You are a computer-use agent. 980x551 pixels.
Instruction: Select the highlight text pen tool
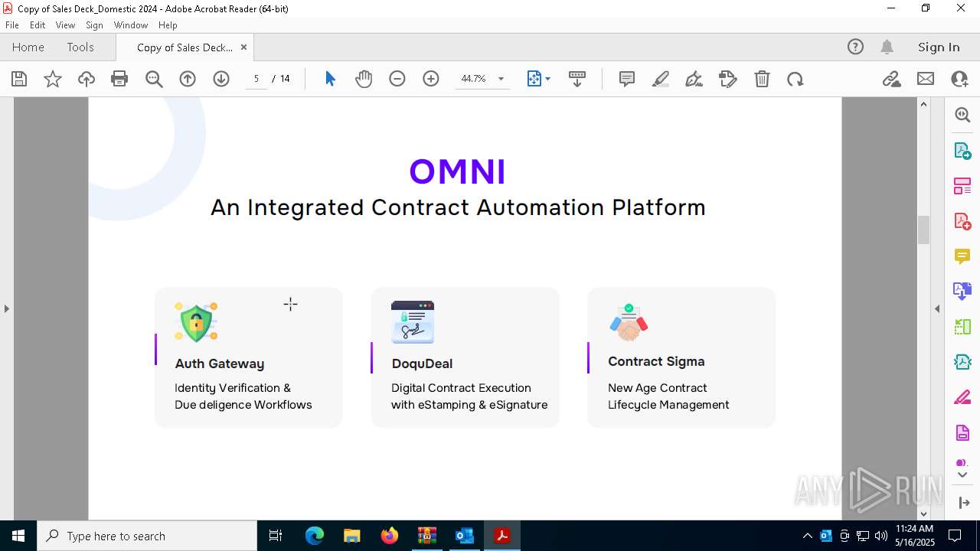(x=661, y=79)
